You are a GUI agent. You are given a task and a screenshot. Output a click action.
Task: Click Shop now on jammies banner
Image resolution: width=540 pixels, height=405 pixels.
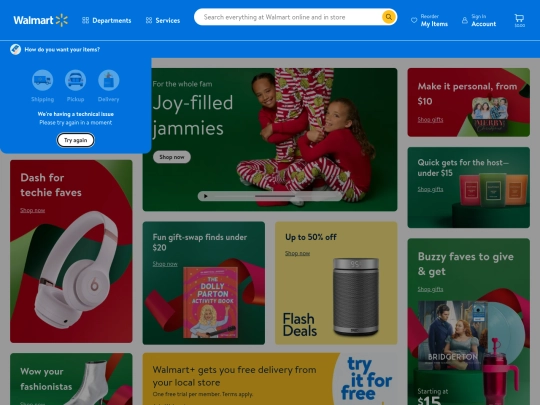[172, 157]
